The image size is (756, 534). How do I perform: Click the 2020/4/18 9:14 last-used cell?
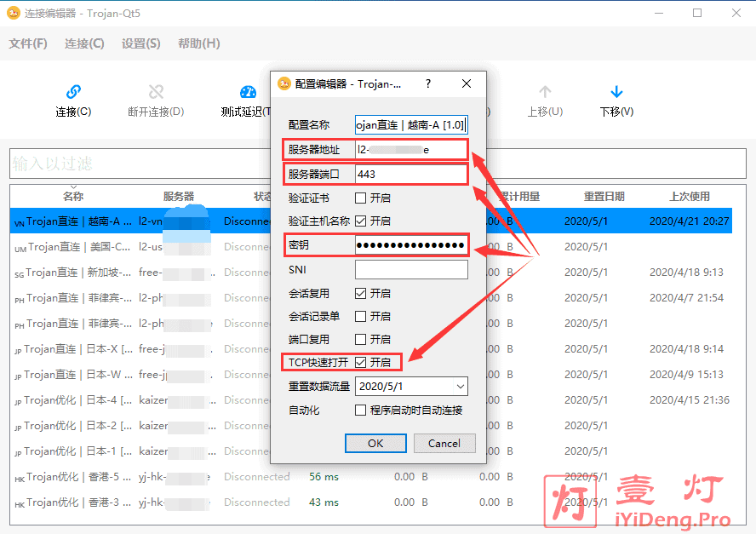pos(686,349)
